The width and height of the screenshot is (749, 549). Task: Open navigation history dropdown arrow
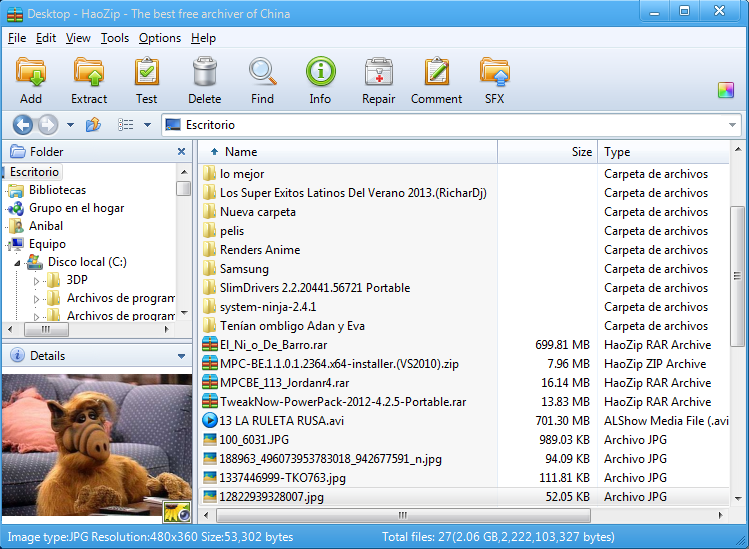[x=70, y=125]
